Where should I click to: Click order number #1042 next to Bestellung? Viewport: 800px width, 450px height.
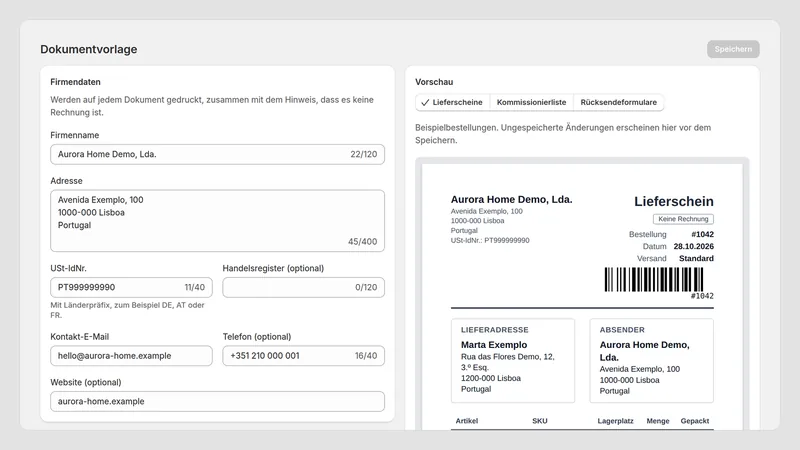[703, 234]
